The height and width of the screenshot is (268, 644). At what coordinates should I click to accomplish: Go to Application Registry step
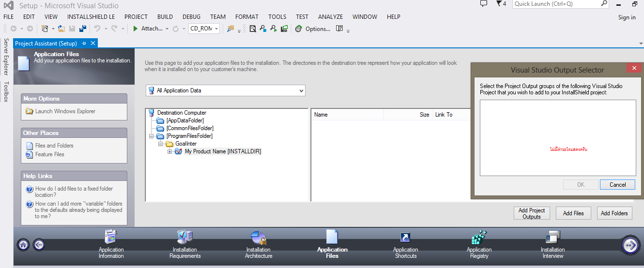click(x=479, y=244)
